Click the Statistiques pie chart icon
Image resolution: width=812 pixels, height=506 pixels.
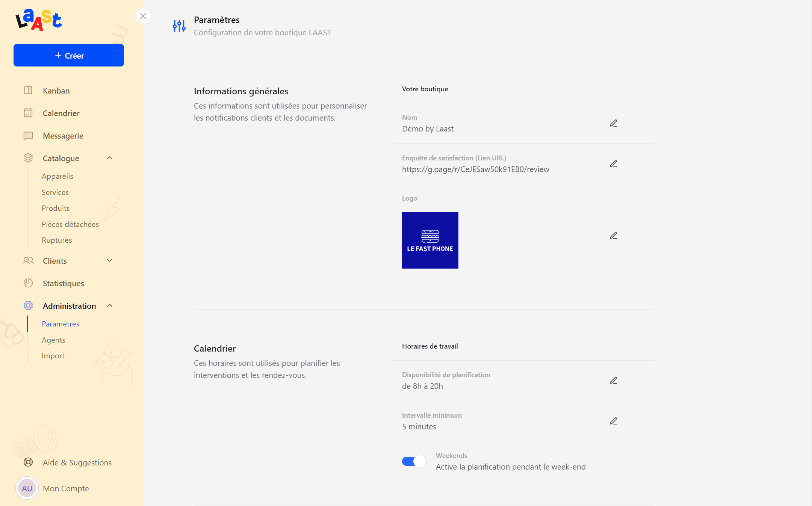point(28,283)
